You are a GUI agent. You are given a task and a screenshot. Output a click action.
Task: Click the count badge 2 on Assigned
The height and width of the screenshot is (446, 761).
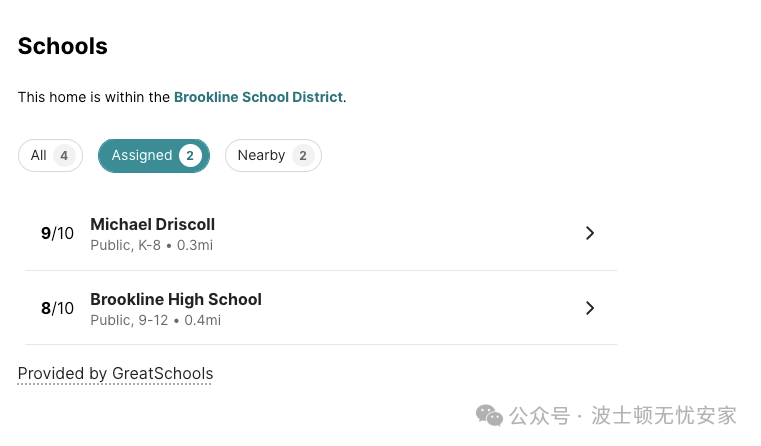[190, 156]
